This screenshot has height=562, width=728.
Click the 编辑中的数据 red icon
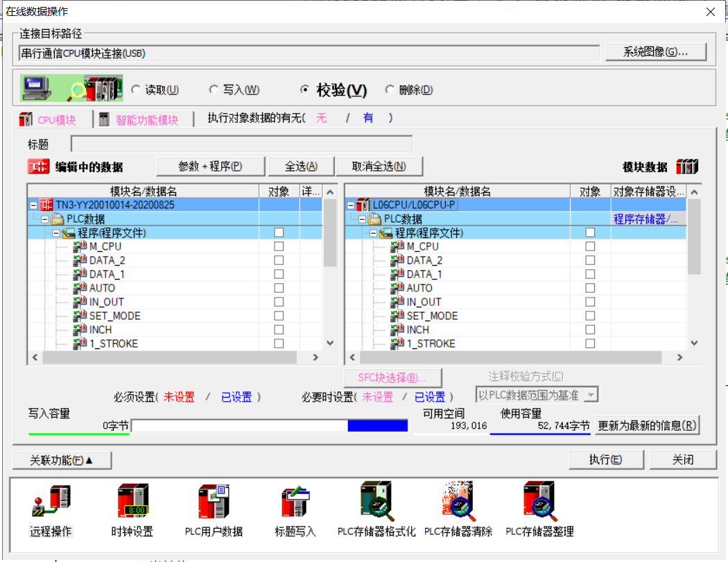click(38, 167)
